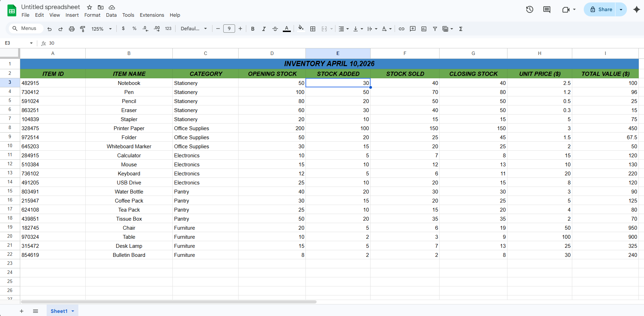
Task: Open the Extensions menu
Action: (152, 15)
